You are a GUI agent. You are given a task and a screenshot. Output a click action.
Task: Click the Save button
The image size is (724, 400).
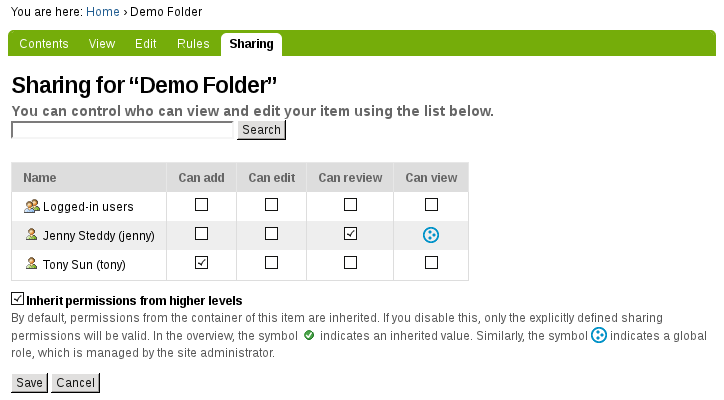pyautogui.click(x=30, y=383)
